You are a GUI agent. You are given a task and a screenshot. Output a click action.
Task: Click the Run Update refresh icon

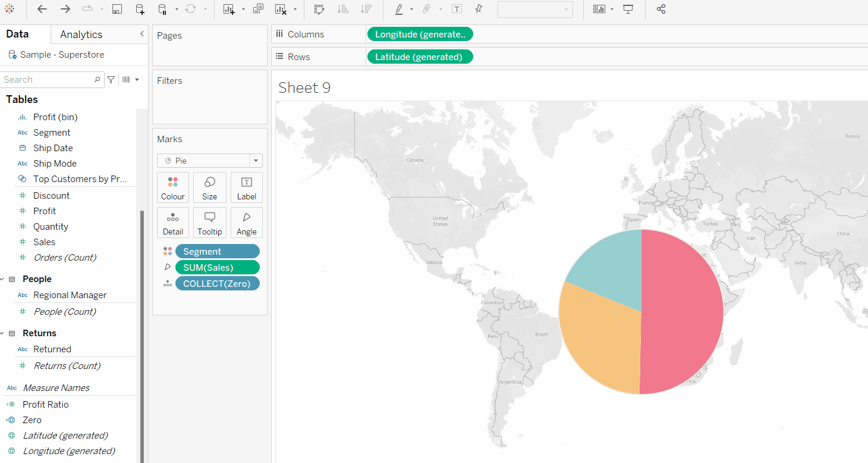[x=190, y=9]
